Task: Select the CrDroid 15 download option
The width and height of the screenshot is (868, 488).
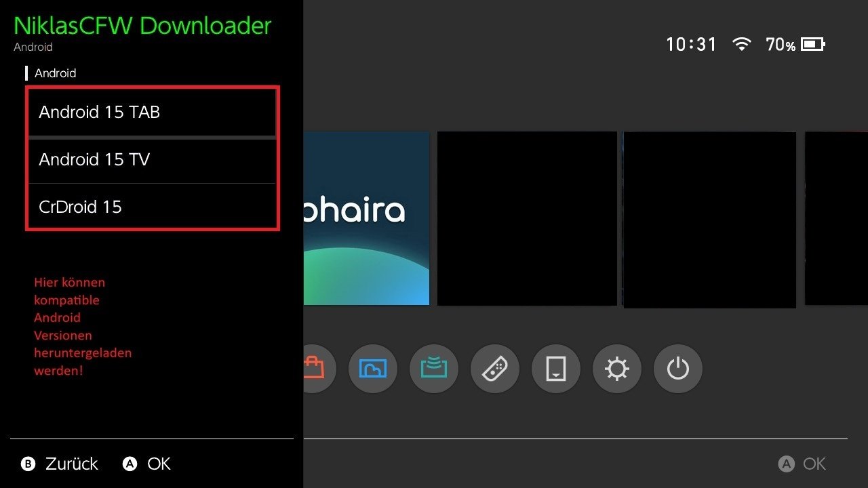Action: (x=152, y=206)
